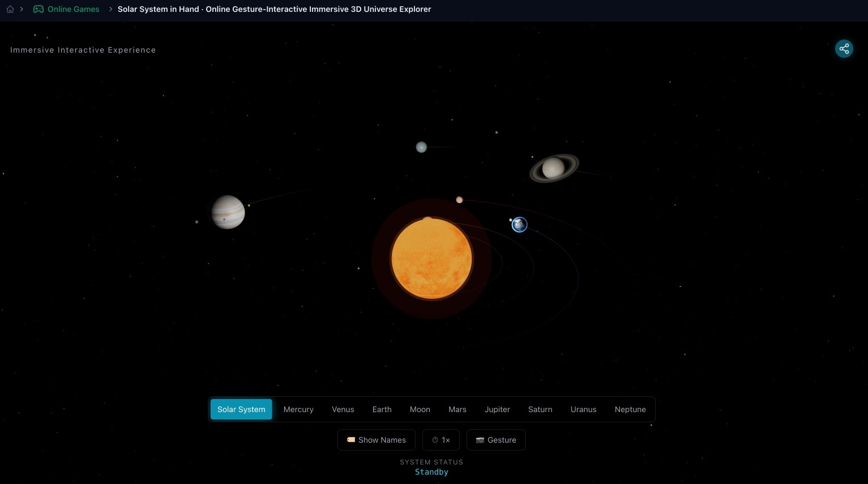Select the Solar System tab
The image size is (868, 484).
pyautogui.click(x=241, y=409)
